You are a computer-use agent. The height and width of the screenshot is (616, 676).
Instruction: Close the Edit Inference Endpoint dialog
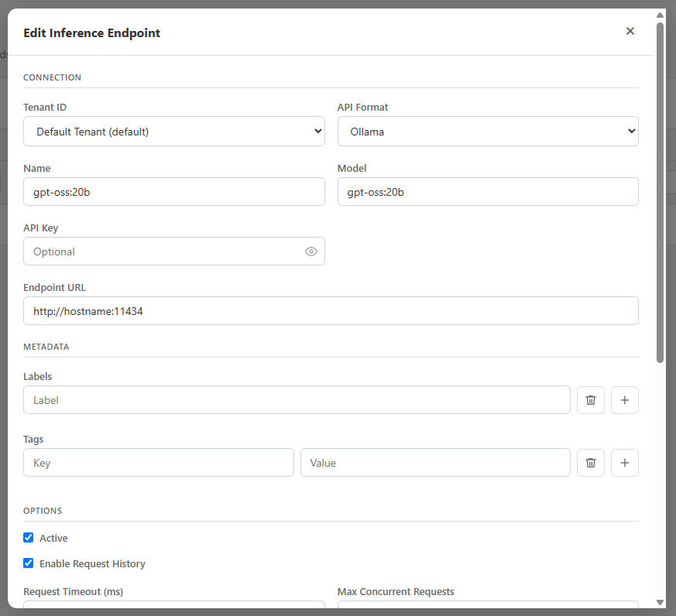[x=630, y=31]
